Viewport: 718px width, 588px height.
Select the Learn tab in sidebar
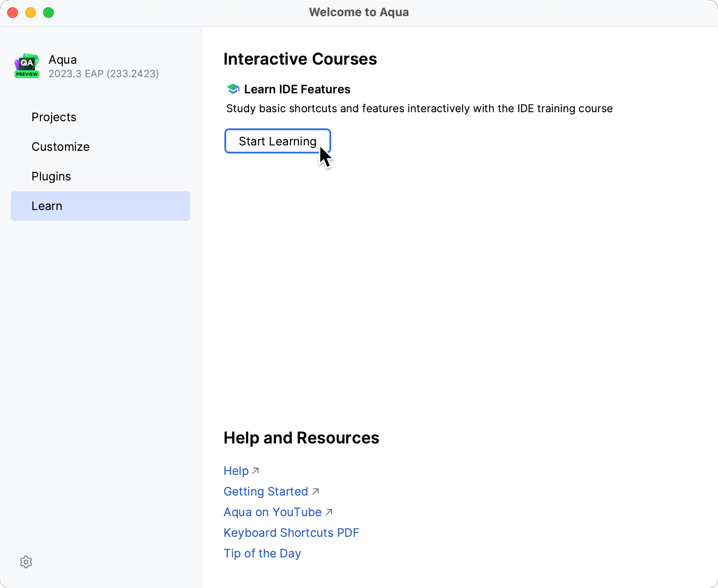pos(101,206)
